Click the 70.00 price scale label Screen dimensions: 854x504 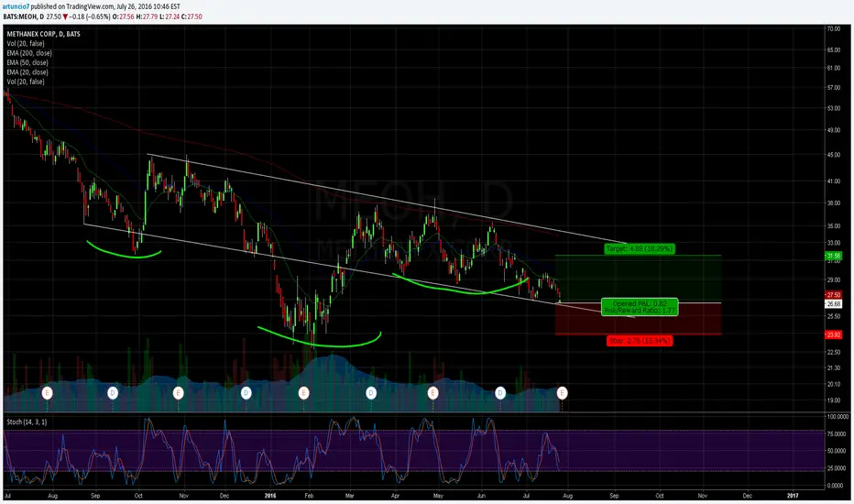833,29
